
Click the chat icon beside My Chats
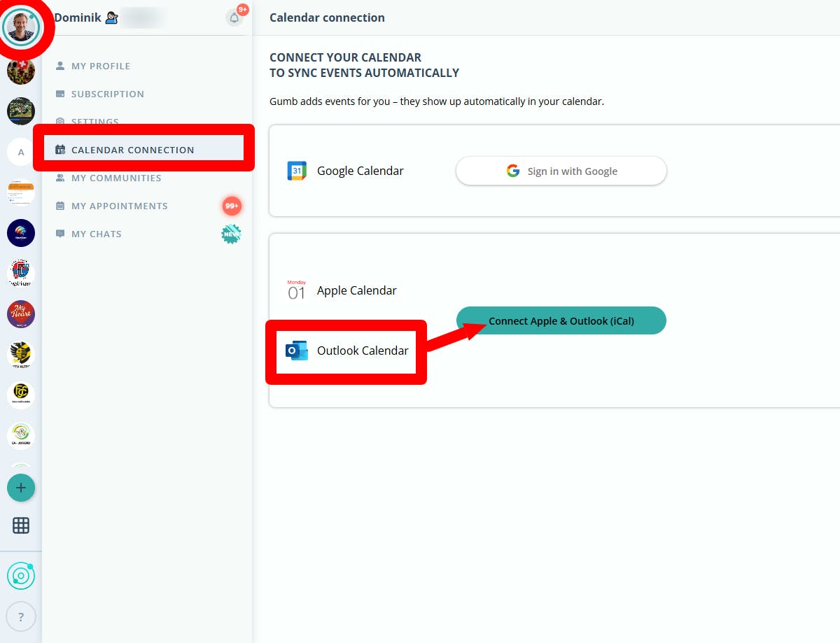pos(60,234)
